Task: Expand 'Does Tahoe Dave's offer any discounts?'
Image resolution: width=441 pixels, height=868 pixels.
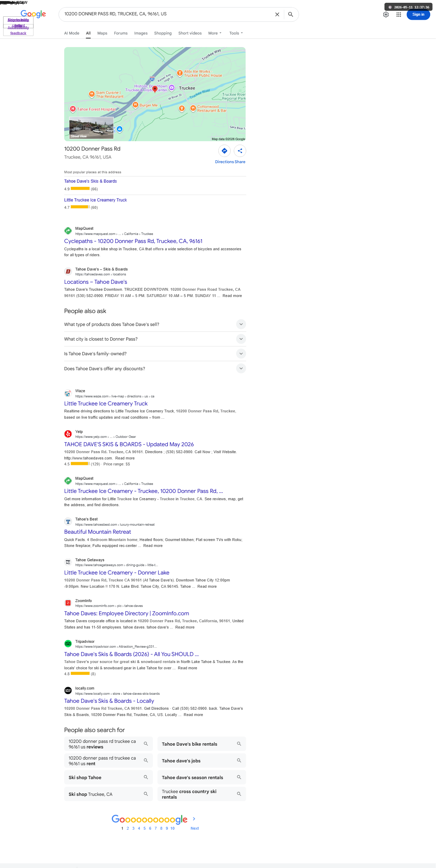Action: pyautogui.click(x=155, y=368)
